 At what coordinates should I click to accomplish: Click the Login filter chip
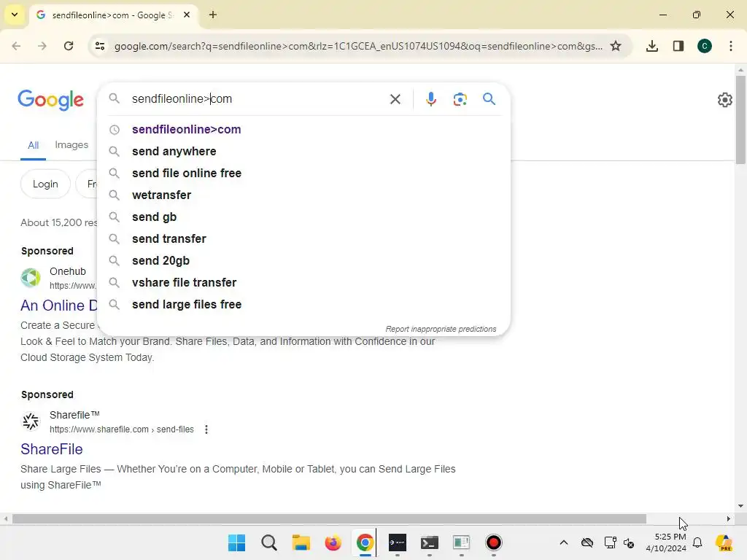(x=45, y=184)
